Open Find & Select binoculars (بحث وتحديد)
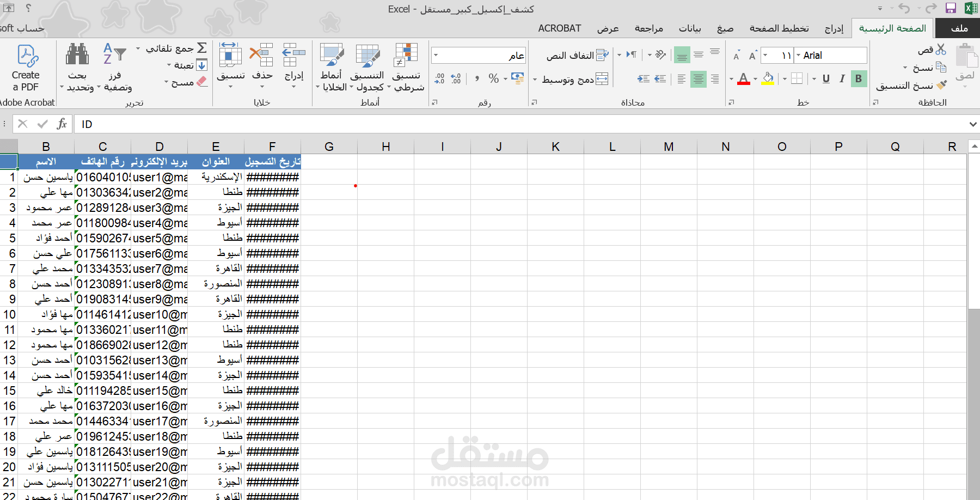Screen dimensions: 980x500 (77, 67)
